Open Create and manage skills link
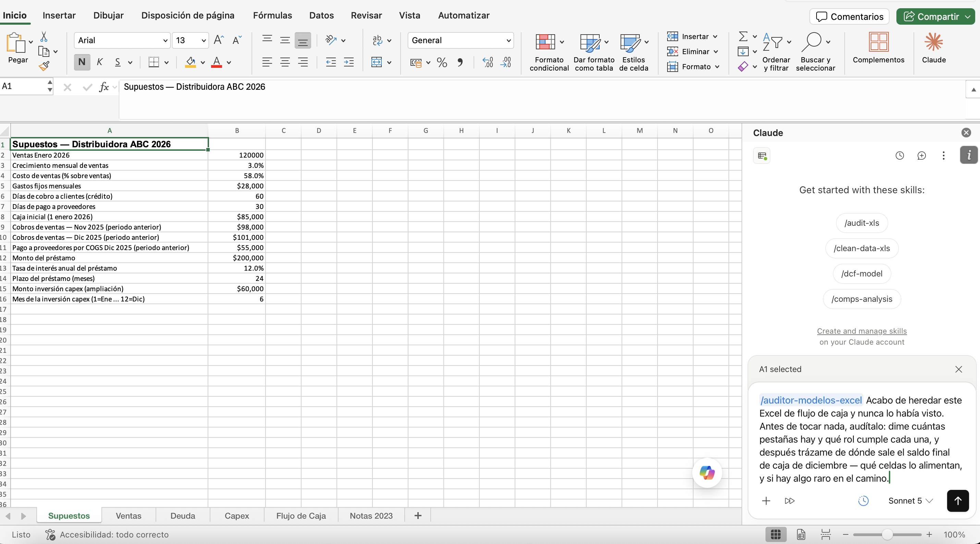 point(862,331)
